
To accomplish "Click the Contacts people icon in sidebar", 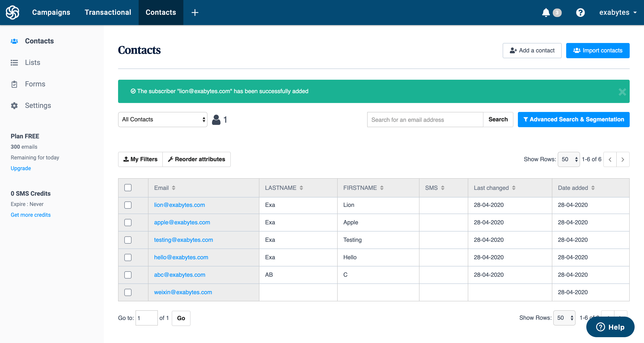I will (14, 41).
